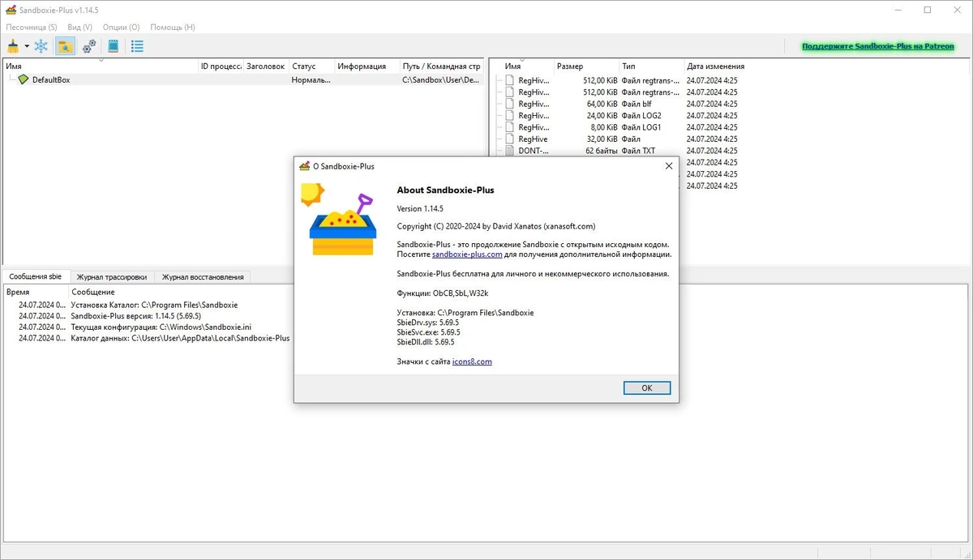Click the small icon in the About dialog title
Screen dimensions: 973x560
pyautogui.click(x=304, y=166)
